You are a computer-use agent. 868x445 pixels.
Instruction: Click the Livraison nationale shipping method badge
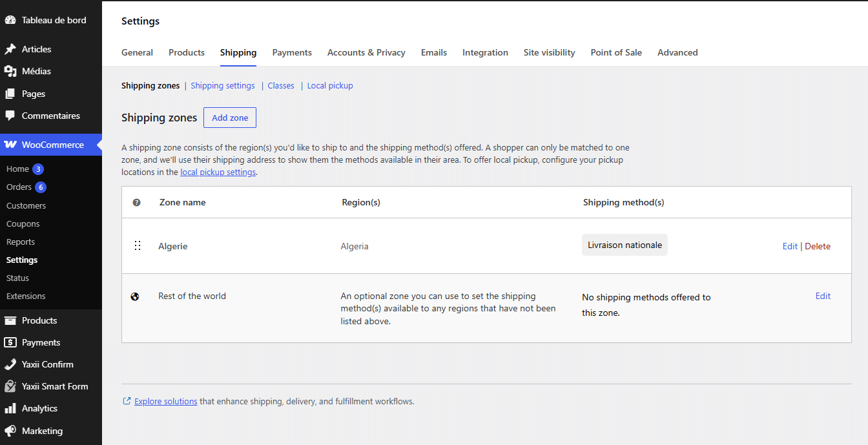tap(625, 245)
